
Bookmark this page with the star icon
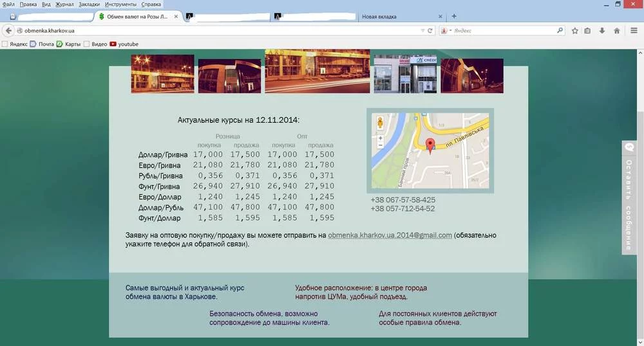[x=574, y=30]
